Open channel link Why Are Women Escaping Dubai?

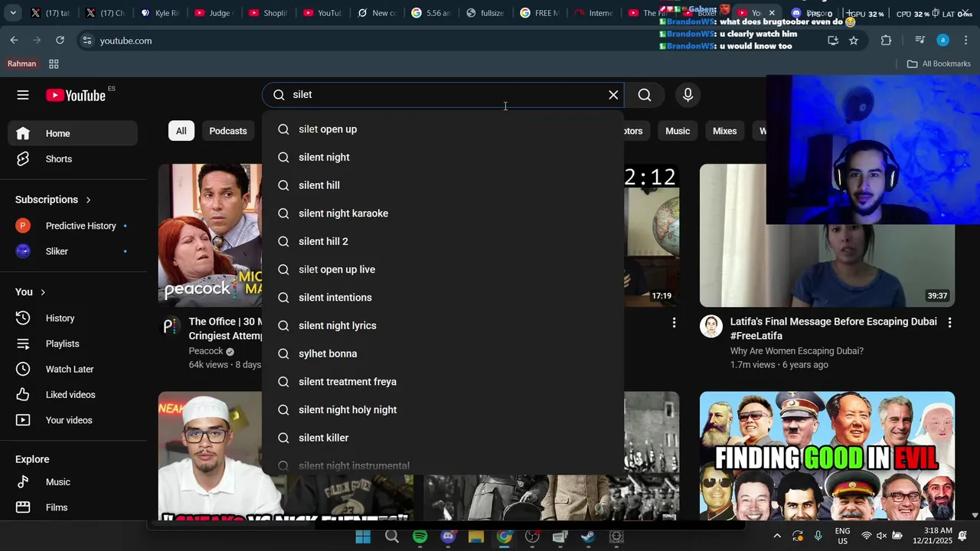click(x=796, y=351)
